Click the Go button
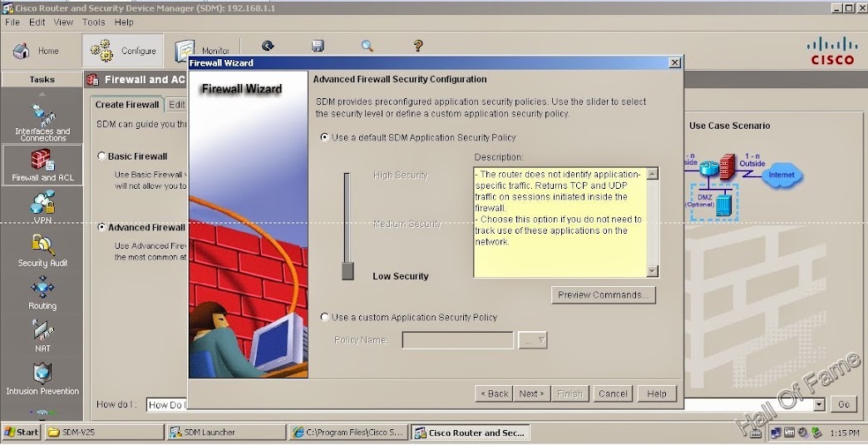Viewport: 868px width, 445px height. tap(844, 404)
